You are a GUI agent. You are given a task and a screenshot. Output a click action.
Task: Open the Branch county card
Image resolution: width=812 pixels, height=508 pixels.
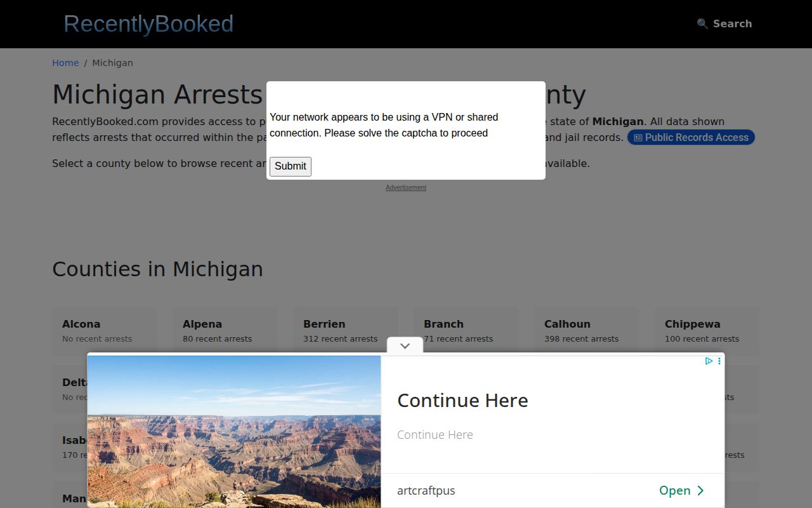466,330
